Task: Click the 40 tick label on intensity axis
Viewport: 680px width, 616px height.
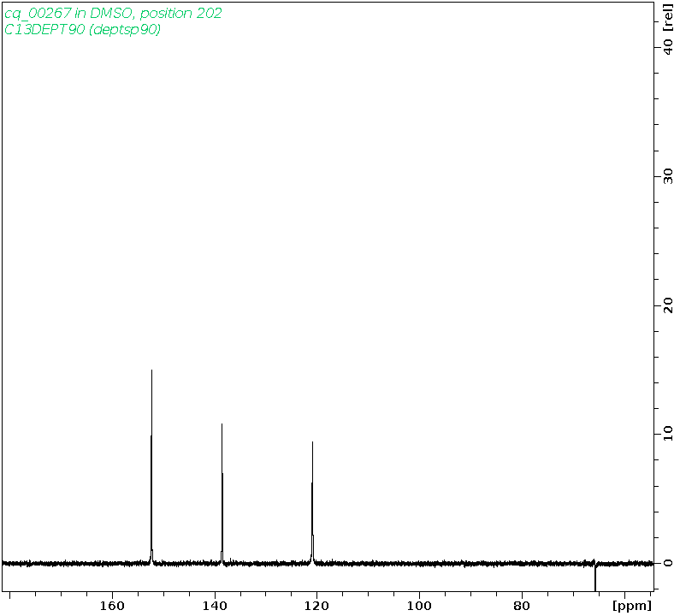Action: (x=668, y=46)
